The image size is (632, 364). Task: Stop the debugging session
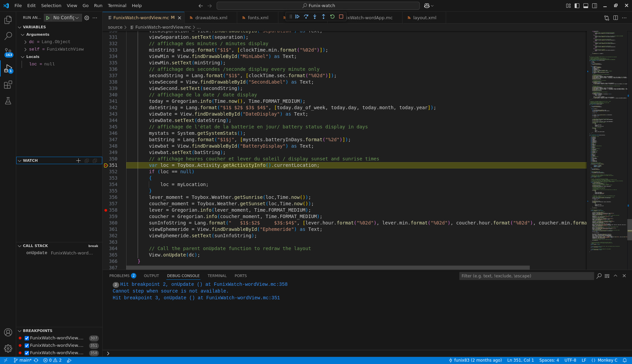pyautogui.click(x=341, y=17)
